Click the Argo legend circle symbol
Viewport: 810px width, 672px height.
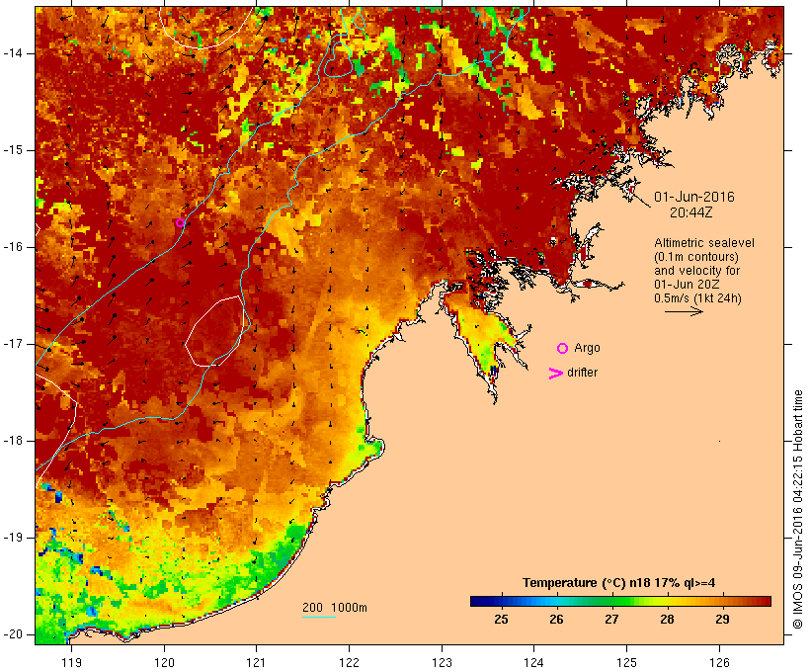[x=563, y=349]
